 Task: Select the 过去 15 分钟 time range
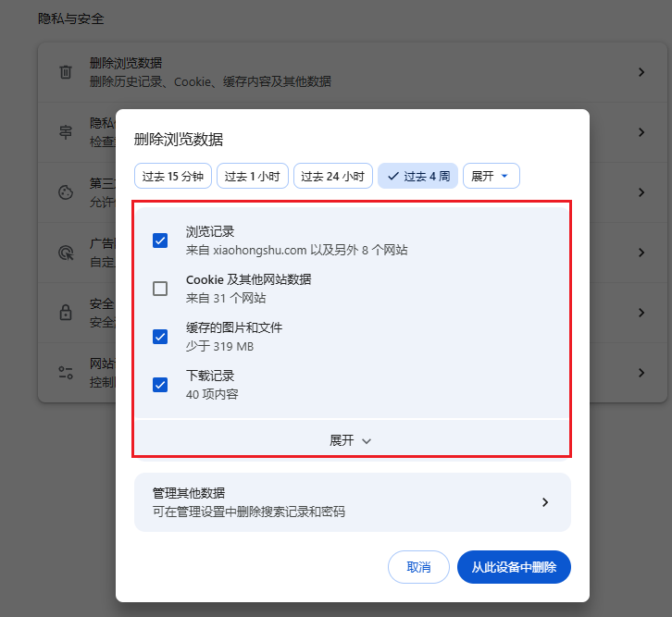pyautogui.click(x=173, y=176)
